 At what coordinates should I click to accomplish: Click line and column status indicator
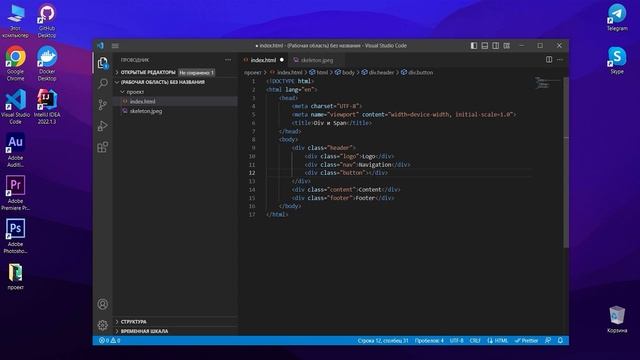383,340
